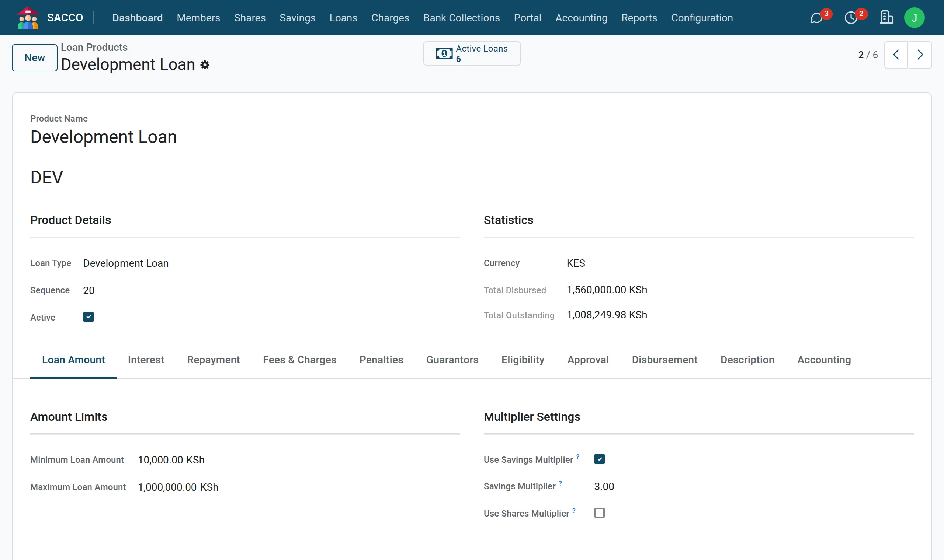The image size is (944, 560).
Task: Switch to the Guarantors tab
Action: 452,360
